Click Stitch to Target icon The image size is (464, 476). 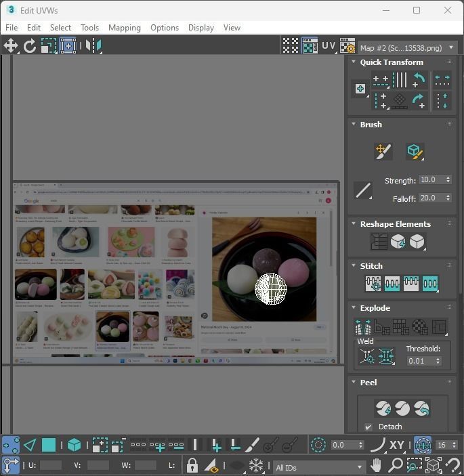pyautogui.click(x=392, y=284)
